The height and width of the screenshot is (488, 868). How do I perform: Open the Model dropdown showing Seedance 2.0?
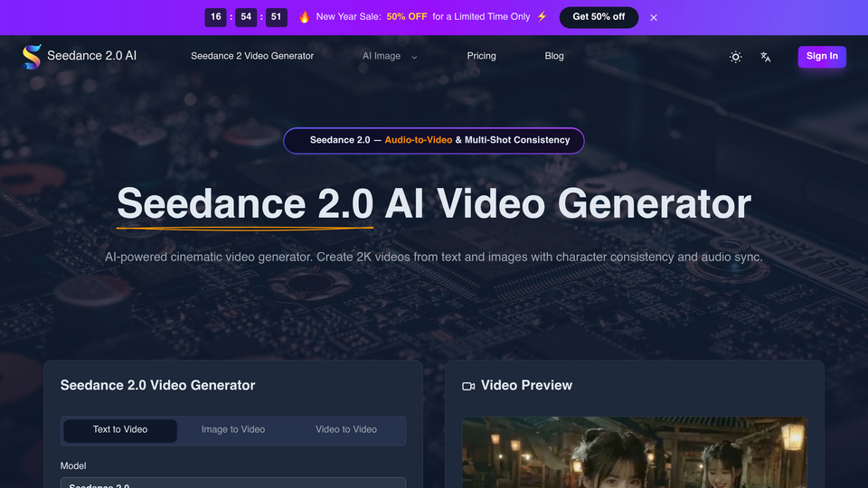(233, 483)
